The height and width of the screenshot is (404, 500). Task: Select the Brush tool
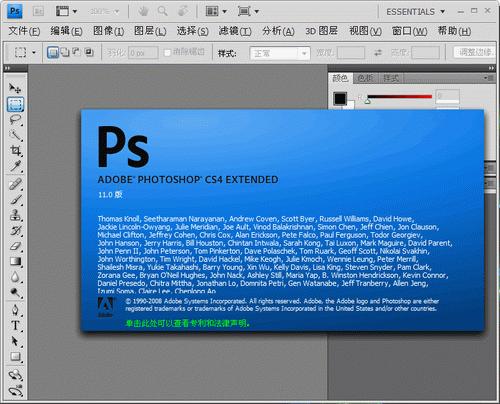click(15, 199)
